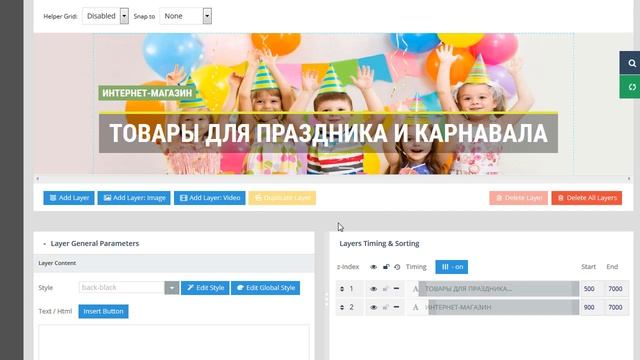Hide the ТОВАРЫ ДЛЯ ПРАЗДНИКА layer
Image resolution: width=640 pixels, height=360 pixels.
click(373, 289)
